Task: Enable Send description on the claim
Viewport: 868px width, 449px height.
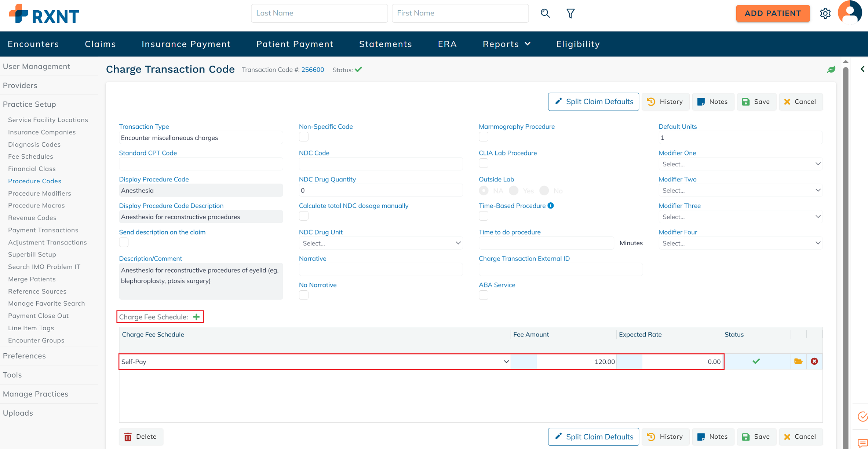Action: pyautogui.click(x=124, y=242)
